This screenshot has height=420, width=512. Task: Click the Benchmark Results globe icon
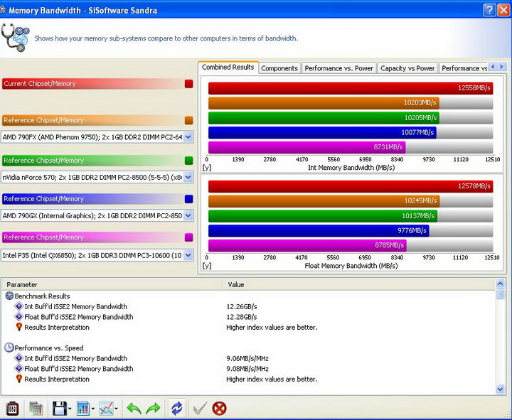pyautogui.click(x=9, y=296)
